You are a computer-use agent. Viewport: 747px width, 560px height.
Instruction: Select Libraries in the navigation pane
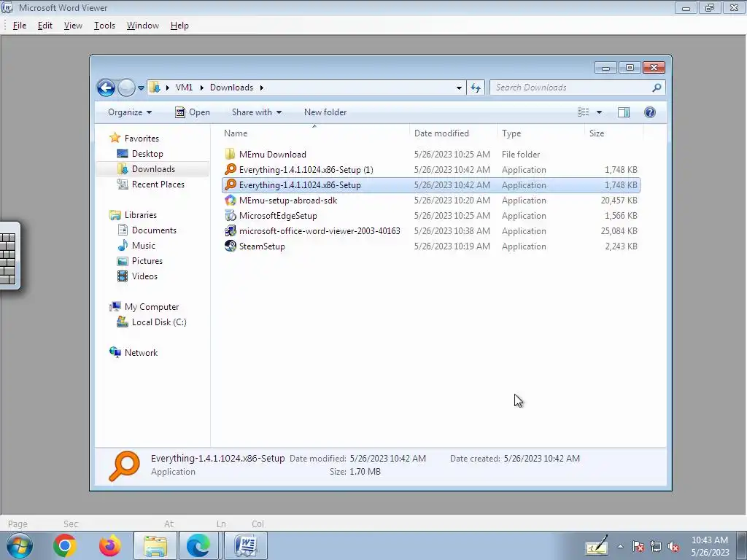(x=141, y=215)
